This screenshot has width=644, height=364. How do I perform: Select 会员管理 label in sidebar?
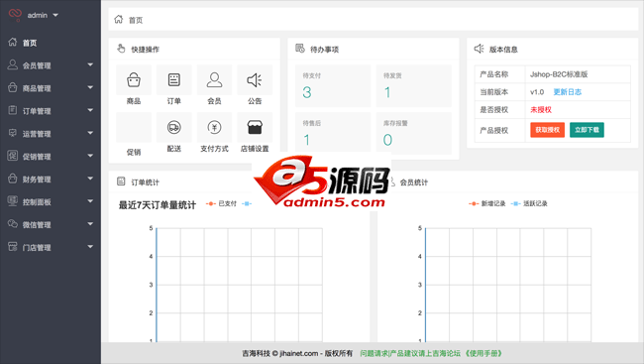pyautogui.click(x=37, y=65)
